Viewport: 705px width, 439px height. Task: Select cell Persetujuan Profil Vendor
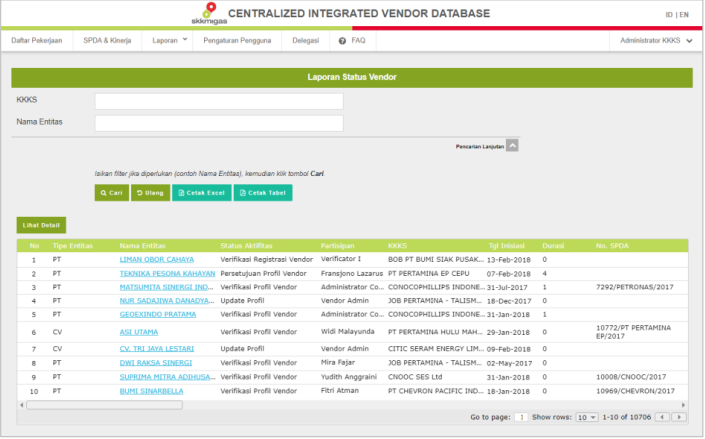[263, 273]
